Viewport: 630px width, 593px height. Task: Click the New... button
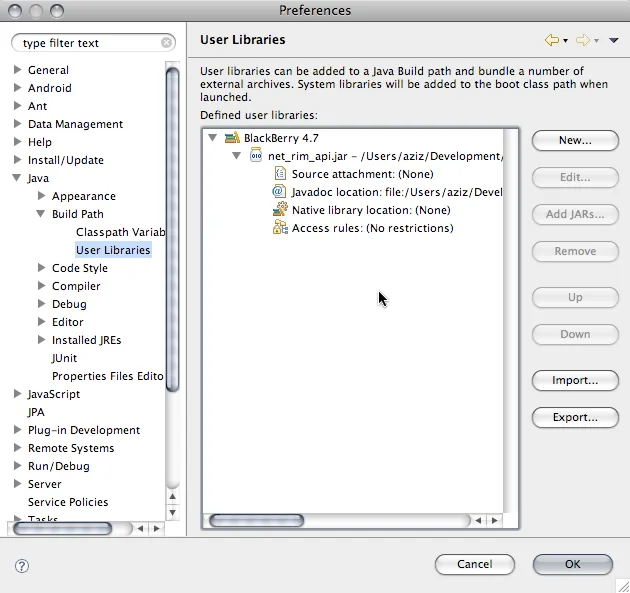tap(575, 141)
